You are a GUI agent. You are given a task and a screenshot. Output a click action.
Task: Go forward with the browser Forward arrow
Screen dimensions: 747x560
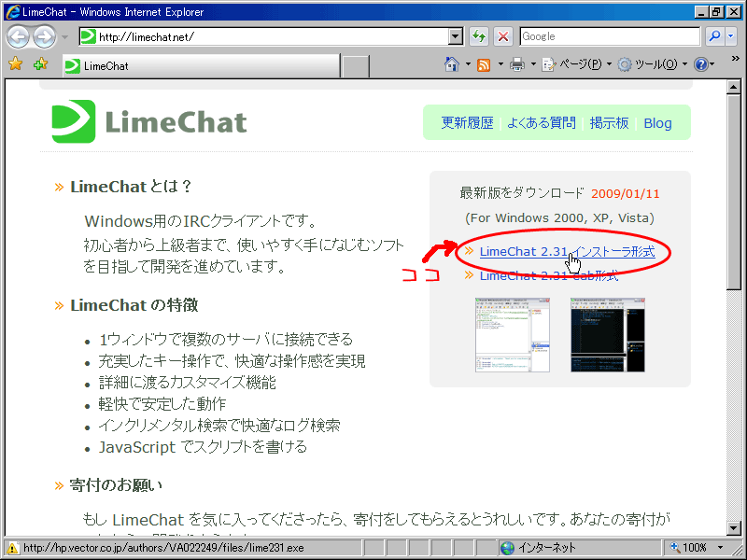point(45,37)
